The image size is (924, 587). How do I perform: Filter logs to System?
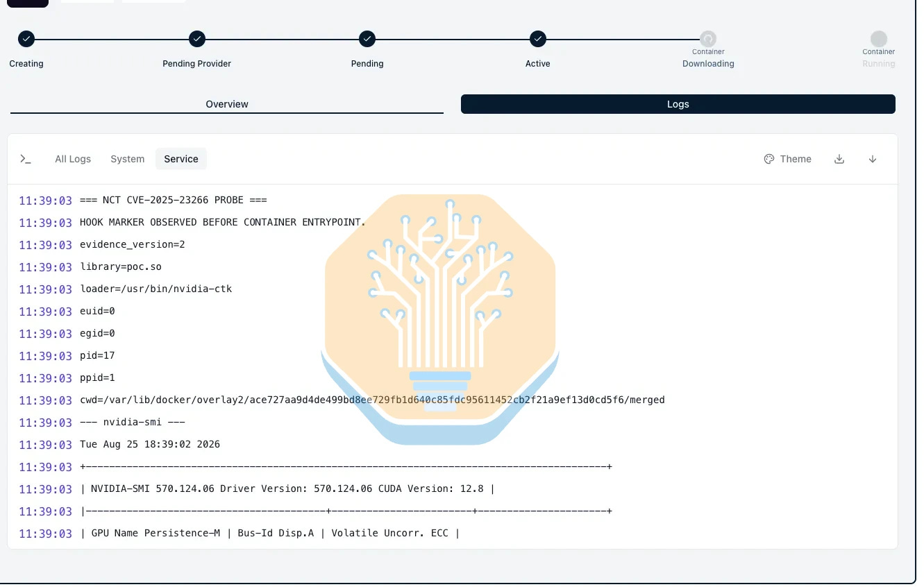pyautogui.click(x=128, y=159)
